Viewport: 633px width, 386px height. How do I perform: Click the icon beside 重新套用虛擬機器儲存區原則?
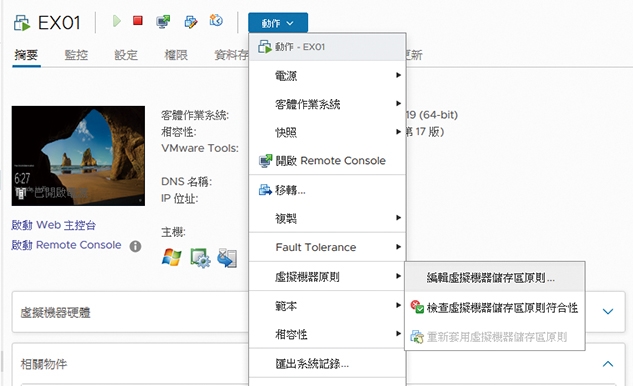click(417, 336)
